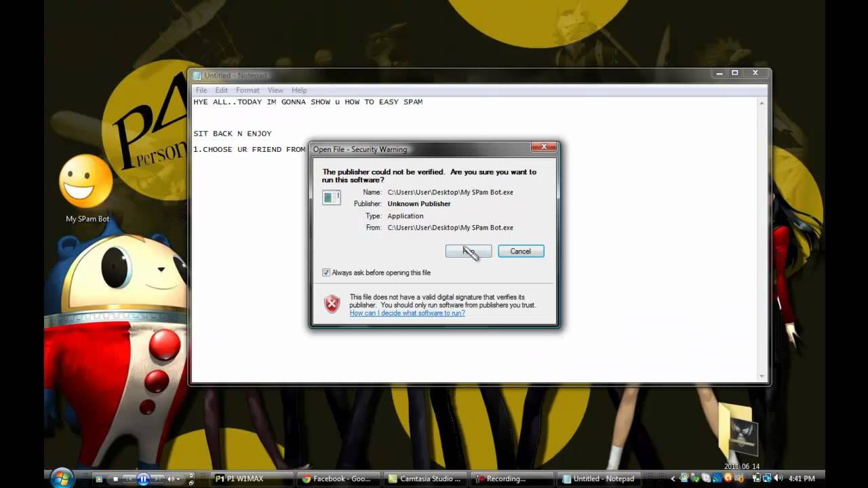Click the 'Application' type text in dialog
Viewport: 868px width, 488px height.
[406, 216]
